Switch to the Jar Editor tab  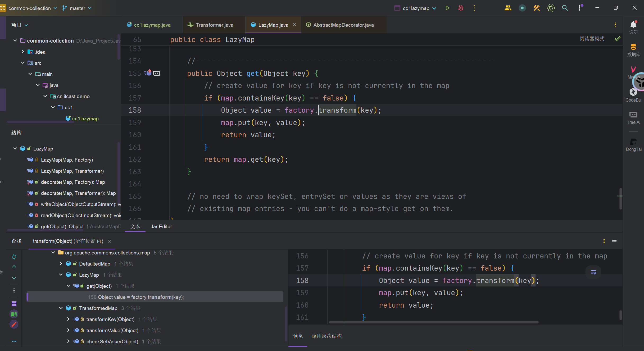tap(161, 227)
